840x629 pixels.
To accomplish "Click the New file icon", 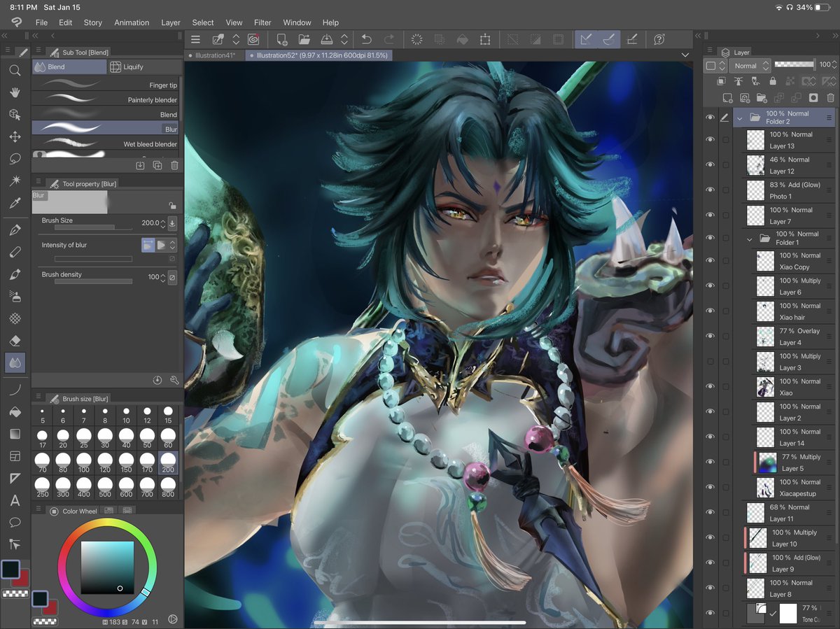I will pyautogui.click(x=281, y=40).
